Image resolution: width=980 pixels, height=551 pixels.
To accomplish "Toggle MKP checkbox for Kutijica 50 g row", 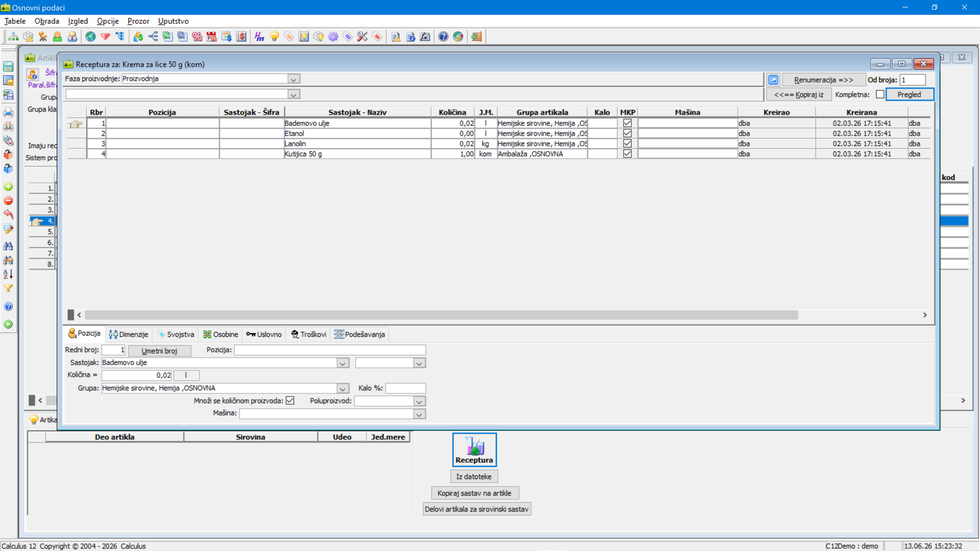I will pos(627,154).
